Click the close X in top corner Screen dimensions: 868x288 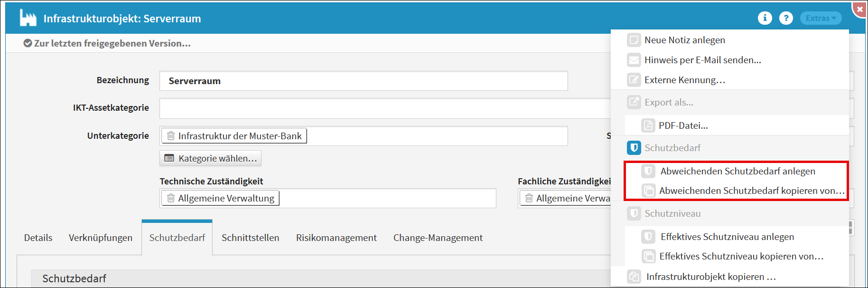859,9
